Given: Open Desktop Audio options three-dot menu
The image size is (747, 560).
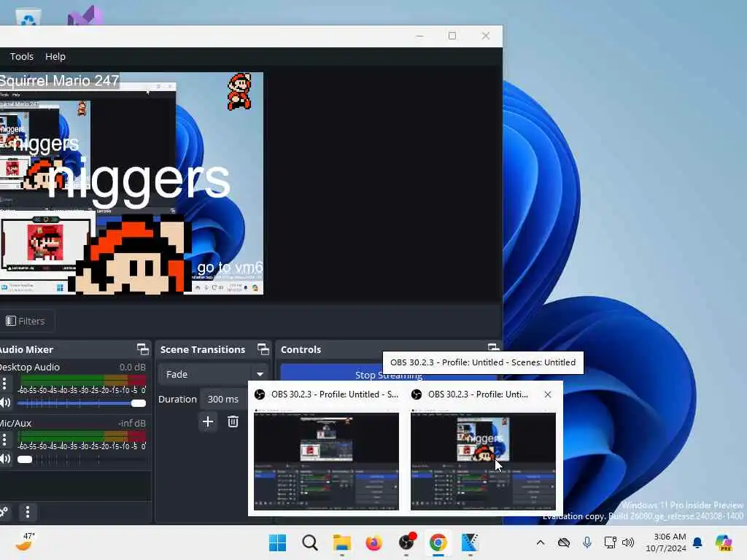Looking at the screenshot, I should coord(4,384).
